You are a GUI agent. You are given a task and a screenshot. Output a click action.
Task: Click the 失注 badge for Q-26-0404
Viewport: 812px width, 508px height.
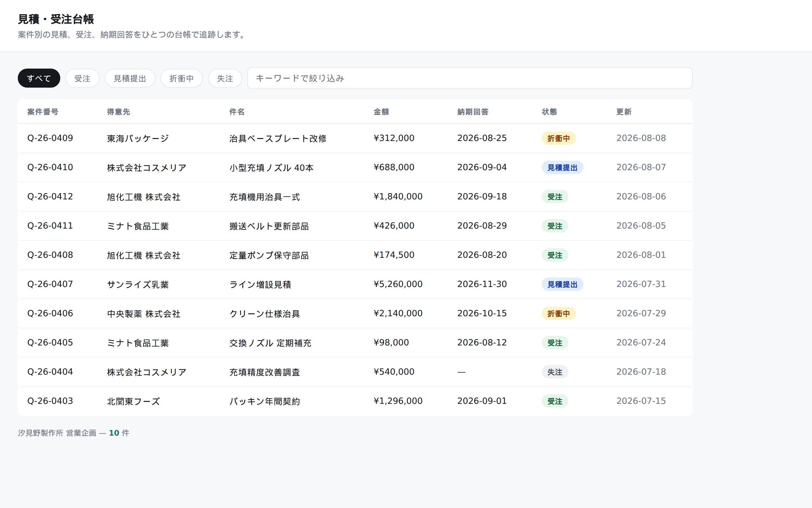point(555,372)
